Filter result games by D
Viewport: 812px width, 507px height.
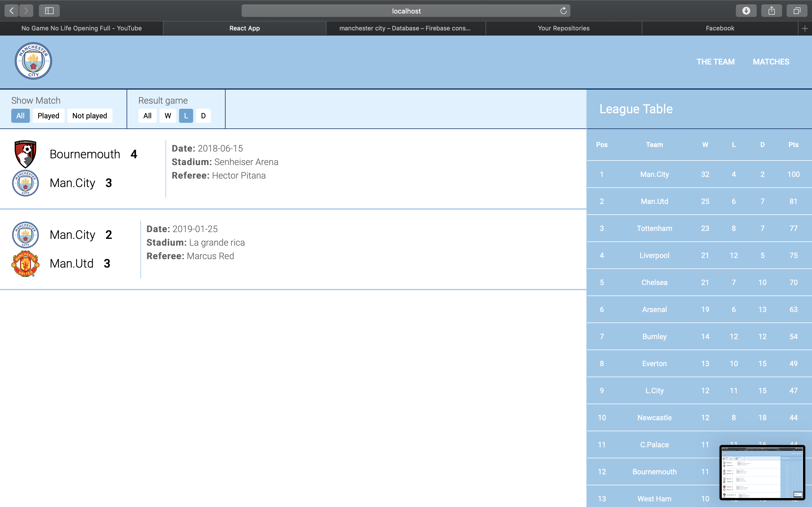[x=203, y=116]
